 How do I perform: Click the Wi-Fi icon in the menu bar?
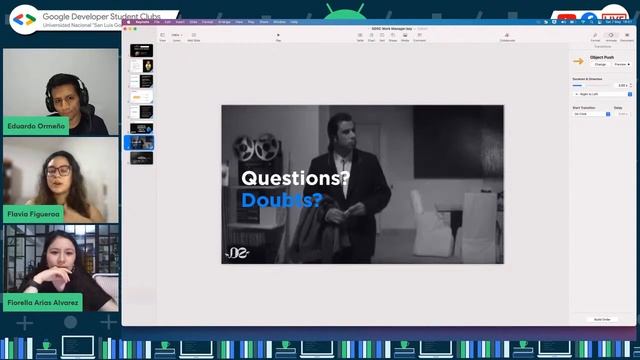(583, 22)
